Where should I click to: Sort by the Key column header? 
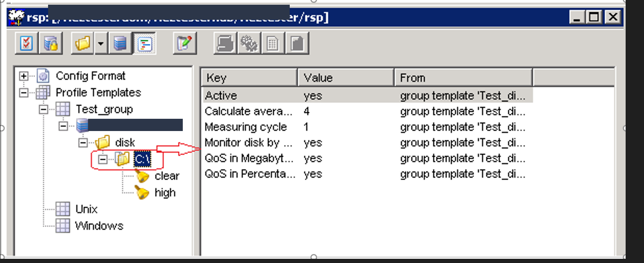point(250,78)
